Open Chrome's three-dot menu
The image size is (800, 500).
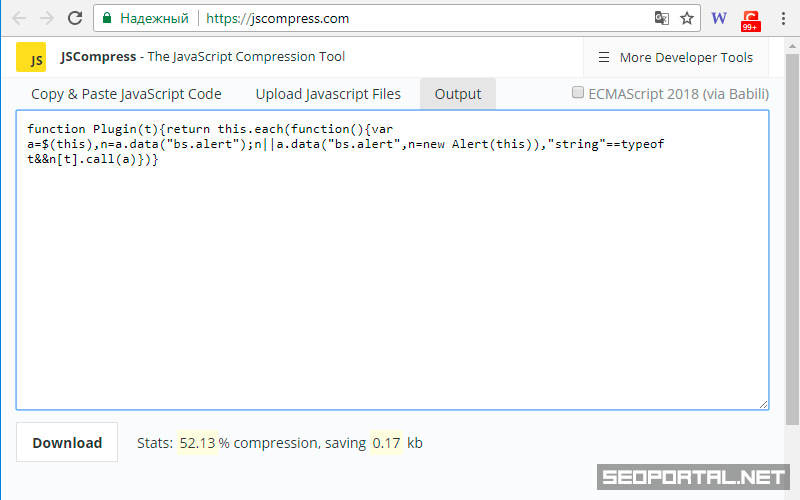pyautogui.click(x=783, y=18)
